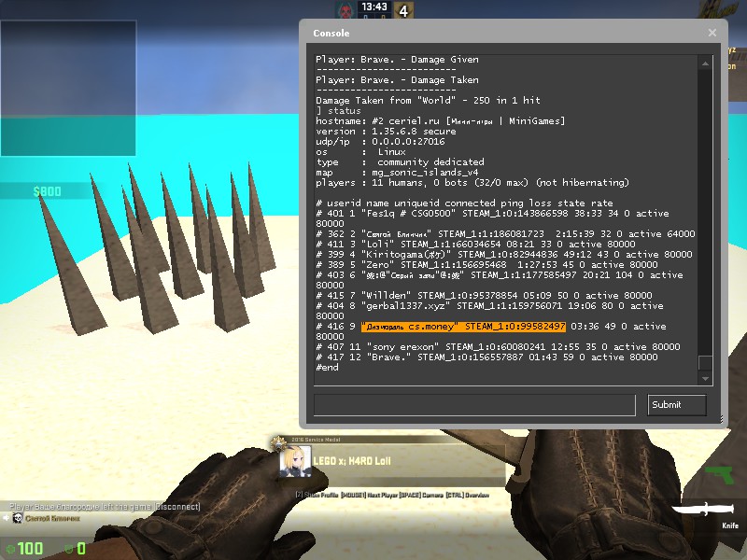This screenshot has height=560, width=747.
Task: Click the Console resize grip corner
Action: (721, 422)
